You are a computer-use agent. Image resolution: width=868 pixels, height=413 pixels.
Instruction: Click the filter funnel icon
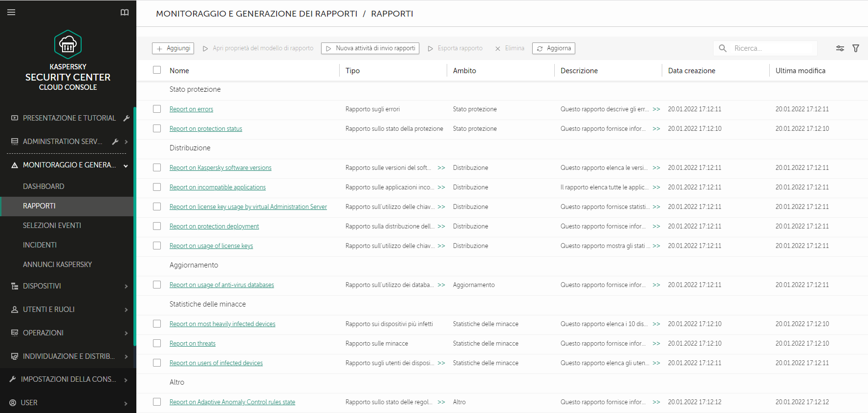pyautogui.click(x=855, y=48)
